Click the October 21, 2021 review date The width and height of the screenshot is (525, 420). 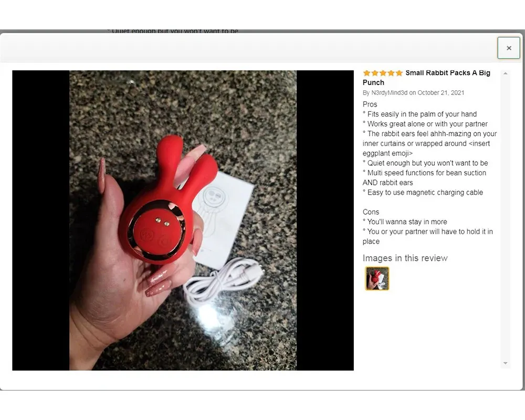click(x=440, y=93)
